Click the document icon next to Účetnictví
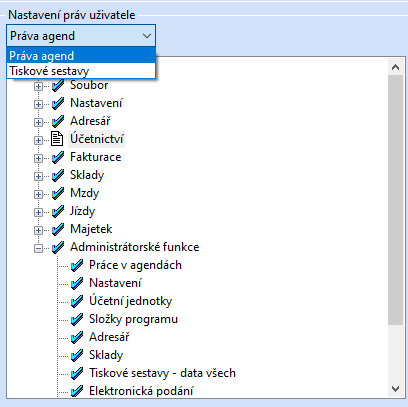Image resolution: width=408 pixels, height=407 pixels. click(x=57, y=139)
